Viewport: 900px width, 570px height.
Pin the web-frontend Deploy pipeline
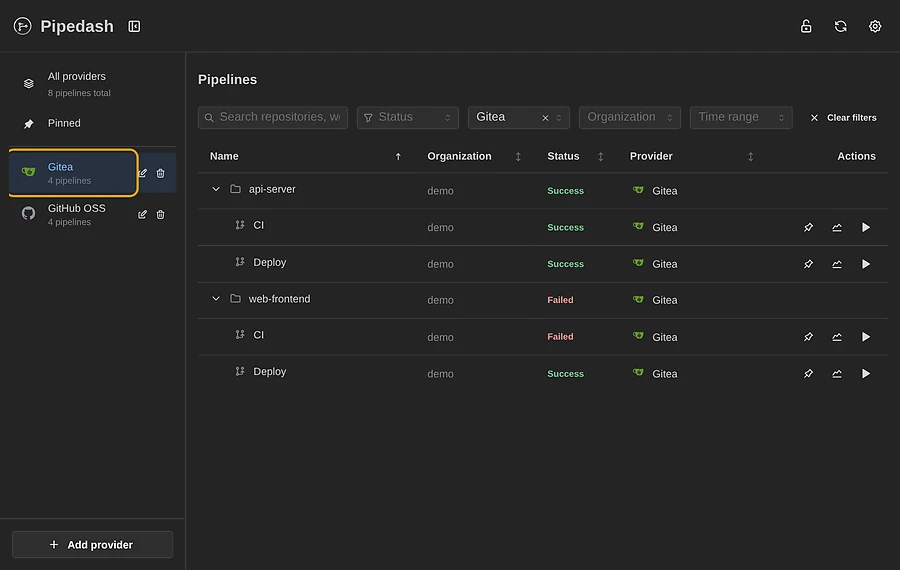click(x=808, y=374)
